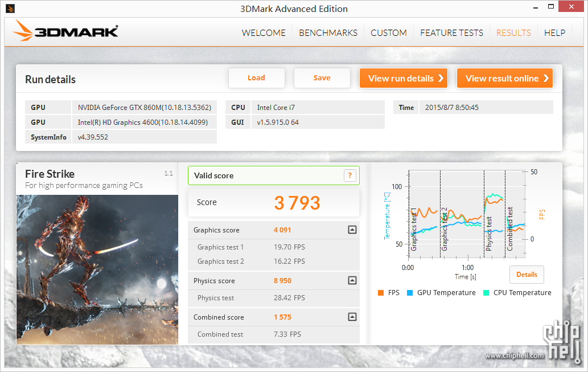Screen dimensions: 588x372
Task: Maximize the 3DMark window
Action: tap(551, 6)
